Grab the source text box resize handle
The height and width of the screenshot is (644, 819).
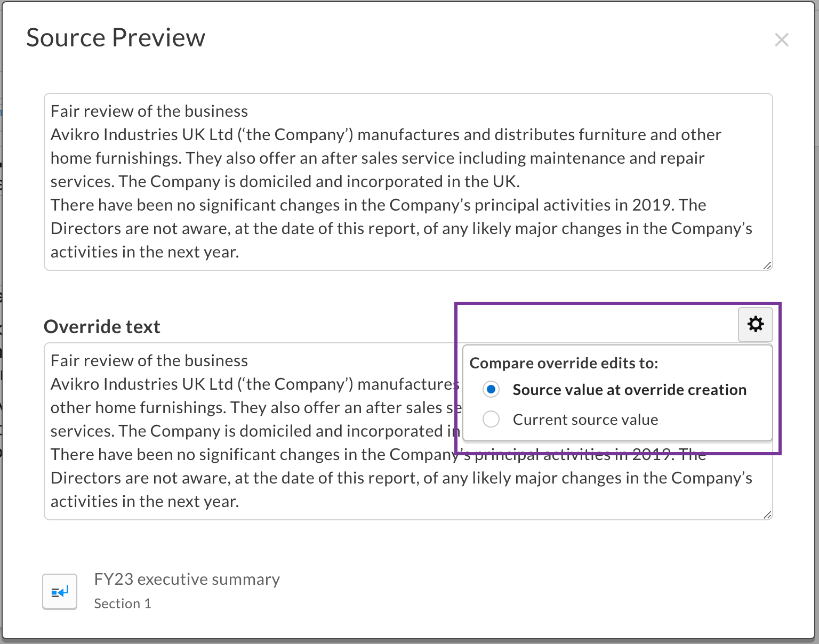click(767, 265)
